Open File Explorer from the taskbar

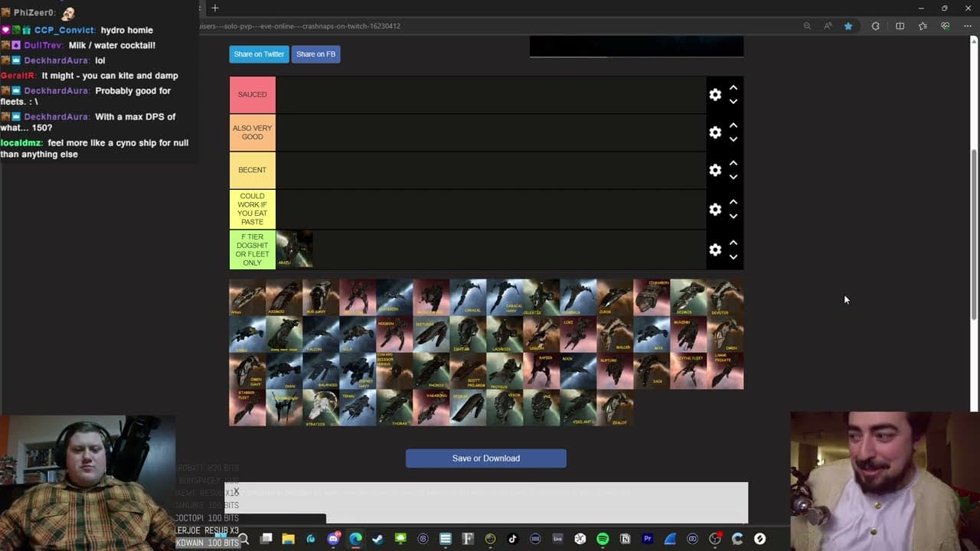[x=288, y=539]
